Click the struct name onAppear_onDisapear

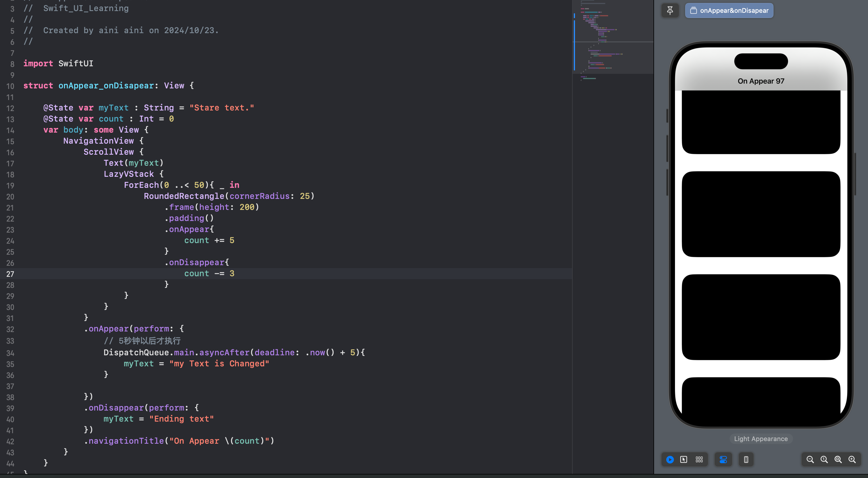(106, 85)
